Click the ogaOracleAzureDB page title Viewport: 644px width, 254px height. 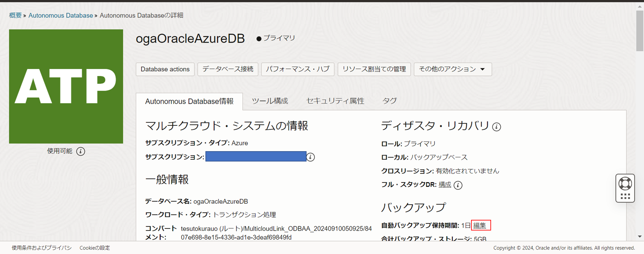click(190, 39)
